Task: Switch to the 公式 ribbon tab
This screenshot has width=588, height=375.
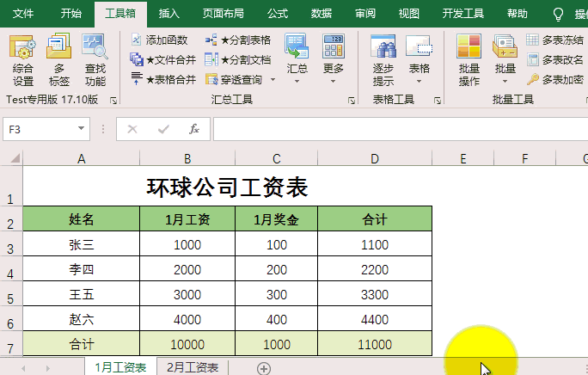Action: (x=278, y=14)
